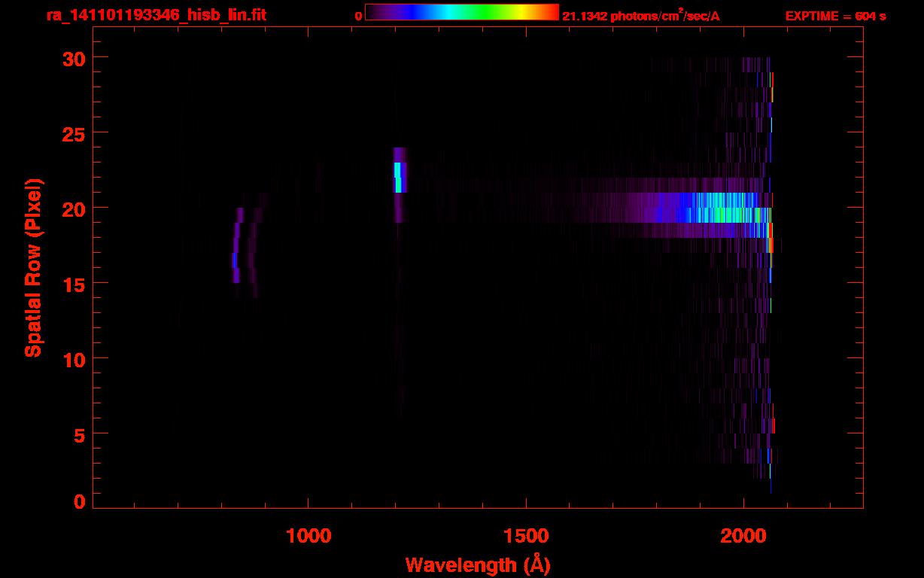Screen dimensions: 924x578
Task: Click the 1000 wavelength tick label
Action: (x=309, y=536)
